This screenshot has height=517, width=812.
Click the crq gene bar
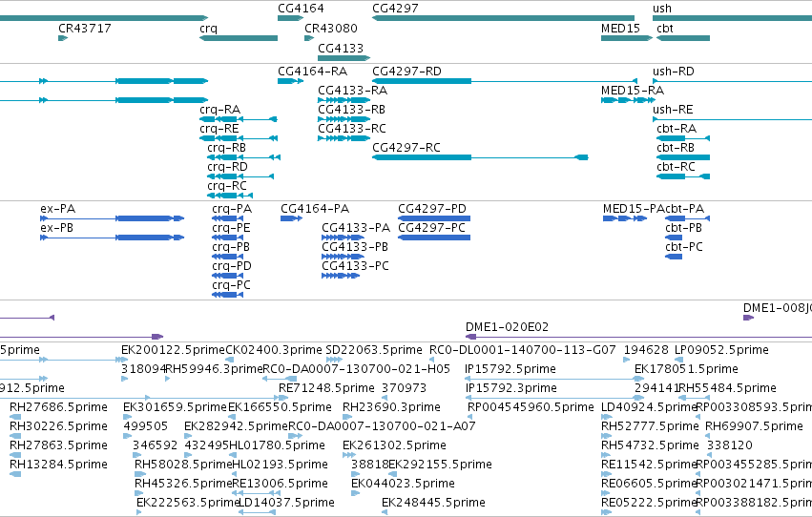tap(239, 38)
